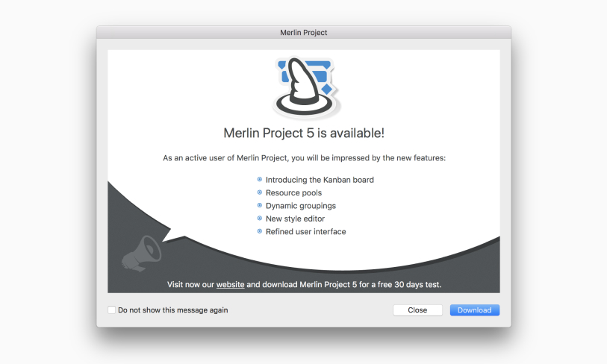This screenshot has height=364, width=607.
Task: Click the bullet icon beside Dynamic groupings
Action: pos(260,205)
